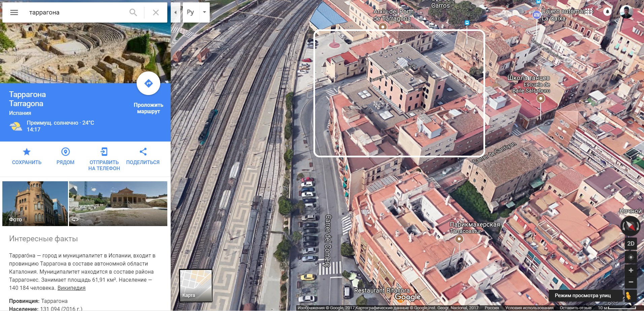The height and width of the screenshot is (311, 644).
Task: Switch to Карта map view thumbnail
Action: tap(196, 285)
